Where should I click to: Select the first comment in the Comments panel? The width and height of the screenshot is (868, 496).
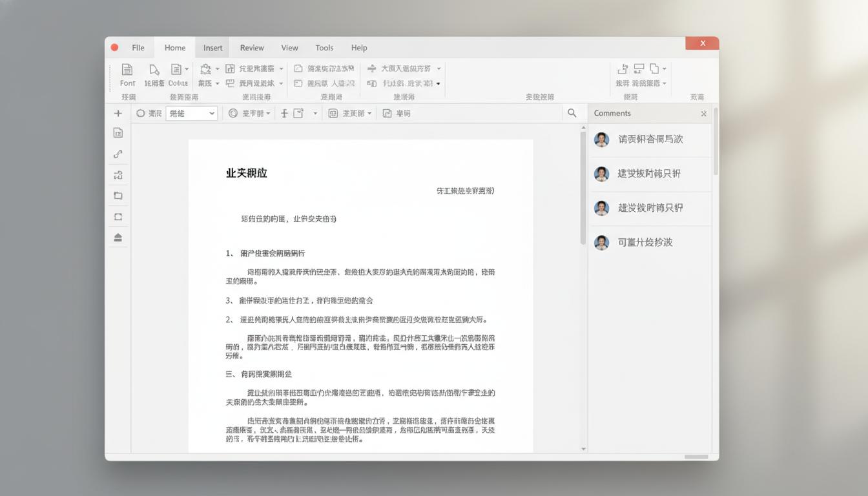(650, 139)
